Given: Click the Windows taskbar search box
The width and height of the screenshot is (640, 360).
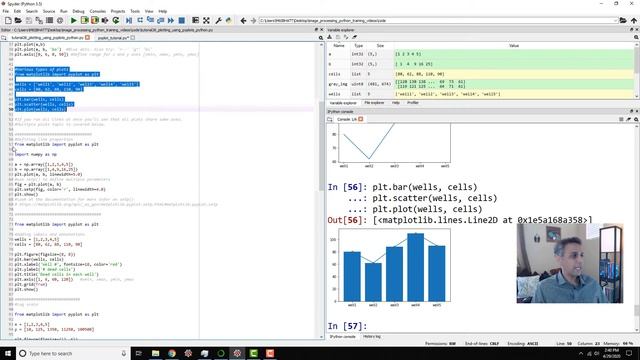Looking at the screenshot, I should click(x=73, y=353).
